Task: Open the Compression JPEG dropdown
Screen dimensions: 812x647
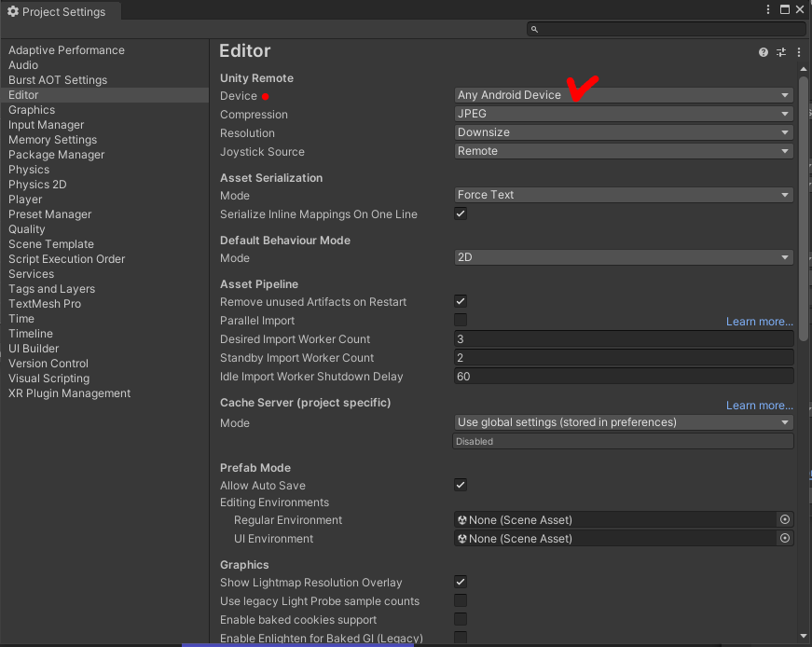Action: 624,114
